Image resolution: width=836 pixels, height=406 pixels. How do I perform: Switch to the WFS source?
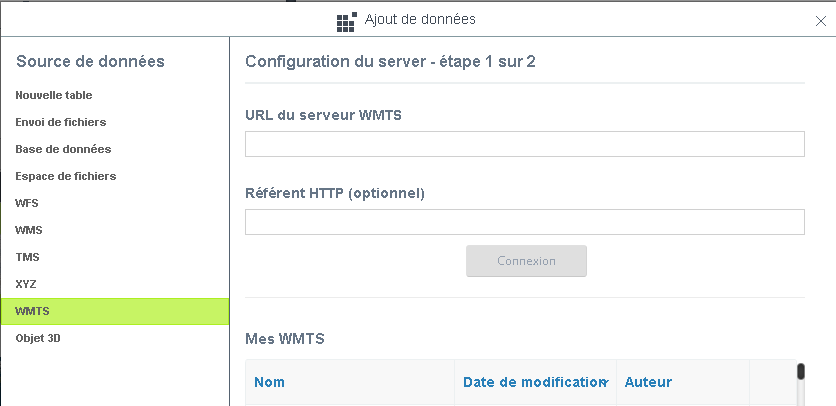tap(27, 203)
